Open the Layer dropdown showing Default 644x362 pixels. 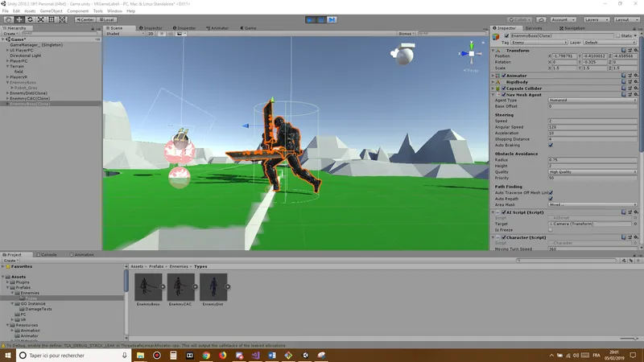(x=609, y=43)
